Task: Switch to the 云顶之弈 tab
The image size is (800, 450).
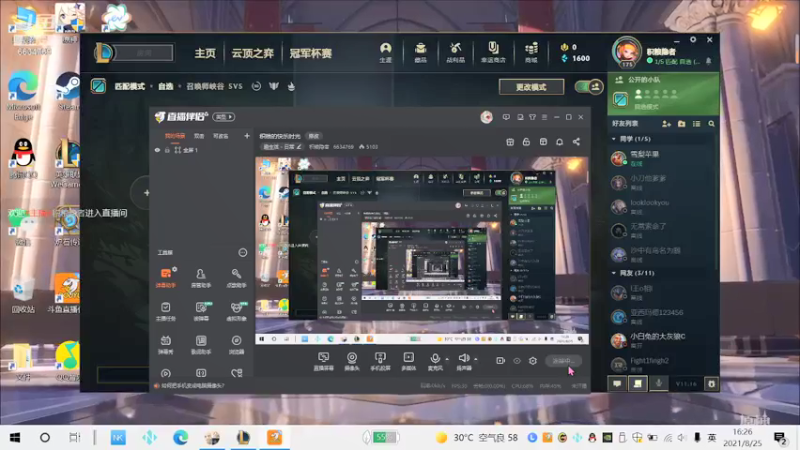Action: pyautogui.click(x=253, y=53)
